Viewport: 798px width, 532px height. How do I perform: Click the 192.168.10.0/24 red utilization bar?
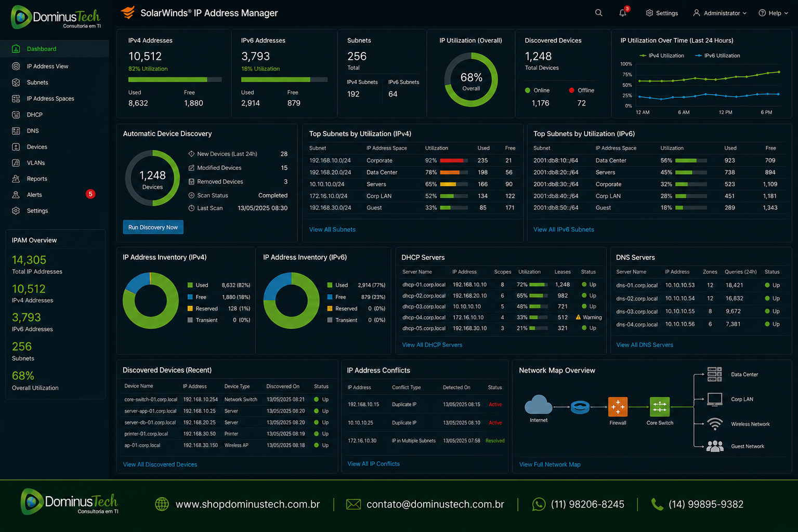point(454,161)
